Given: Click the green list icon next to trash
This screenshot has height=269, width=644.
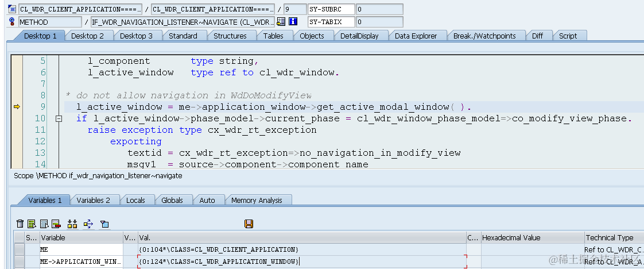Looking at the screenshot, I should 32,224.
